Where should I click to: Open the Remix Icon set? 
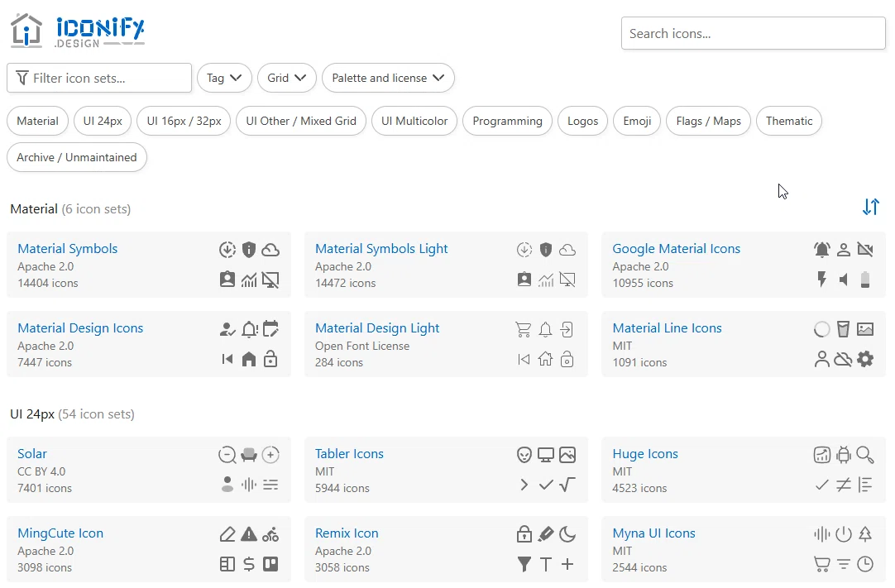click(347, 533)
